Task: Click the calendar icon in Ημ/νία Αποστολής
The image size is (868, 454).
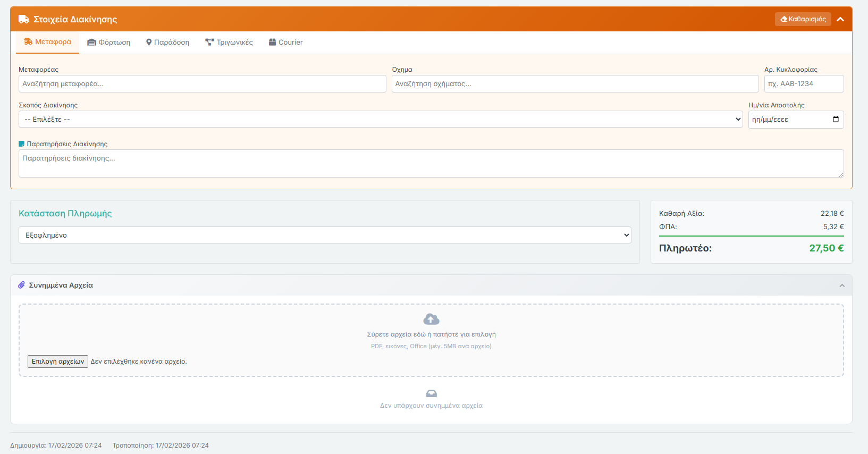Action: pyautogui.click(x=836, y=119)
